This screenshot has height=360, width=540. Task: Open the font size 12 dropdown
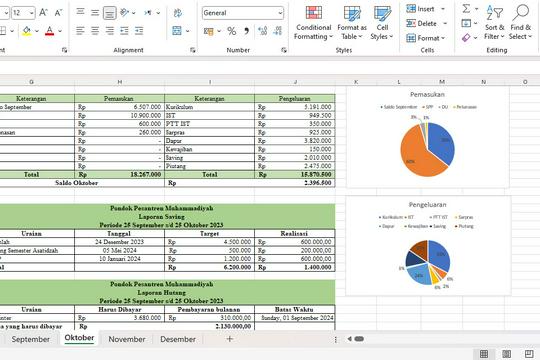coord(31,13)
